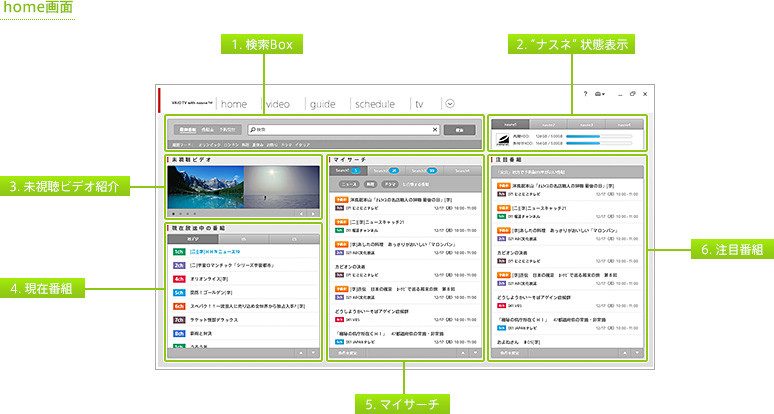This screenshot has width=774, height=414.
Task: Show next unwatched video with right arrow
Action: [x=311, y=214]
